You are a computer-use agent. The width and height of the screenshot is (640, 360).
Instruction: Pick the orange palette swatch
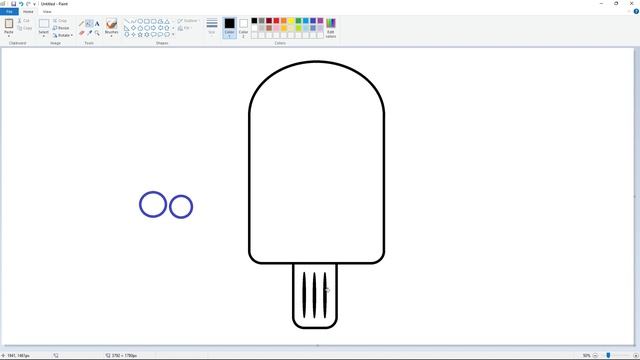(x=284, y=20)
